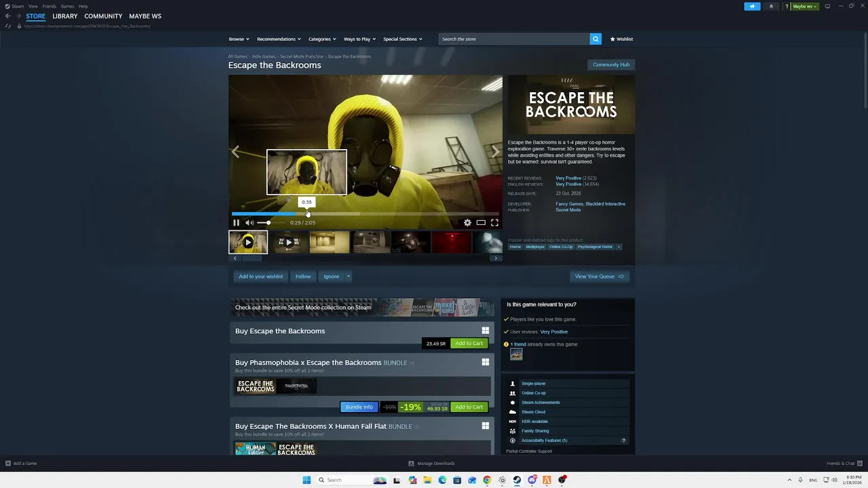
Task: Mute the trailer volume speaker icon
Action: [x=250, y=222]
